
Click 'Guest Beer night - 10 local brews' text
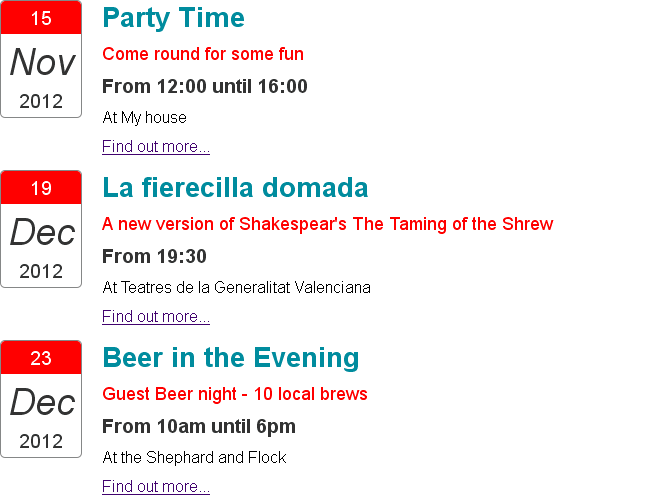pyautogui.click(x=235, y=394)
